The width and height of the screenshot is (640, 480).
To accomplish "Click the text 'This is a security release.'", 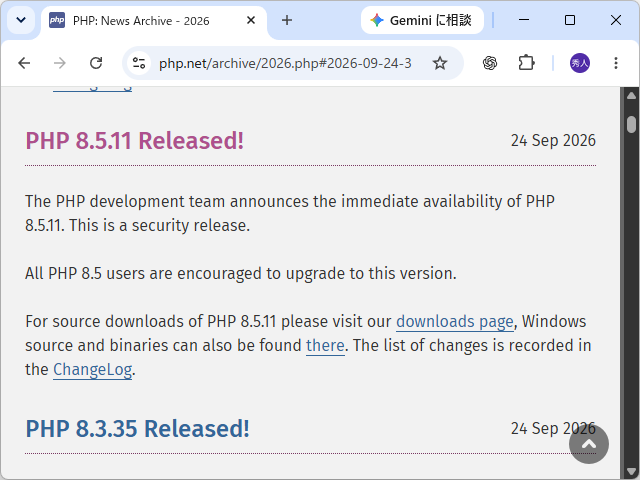I will [159, 226].
